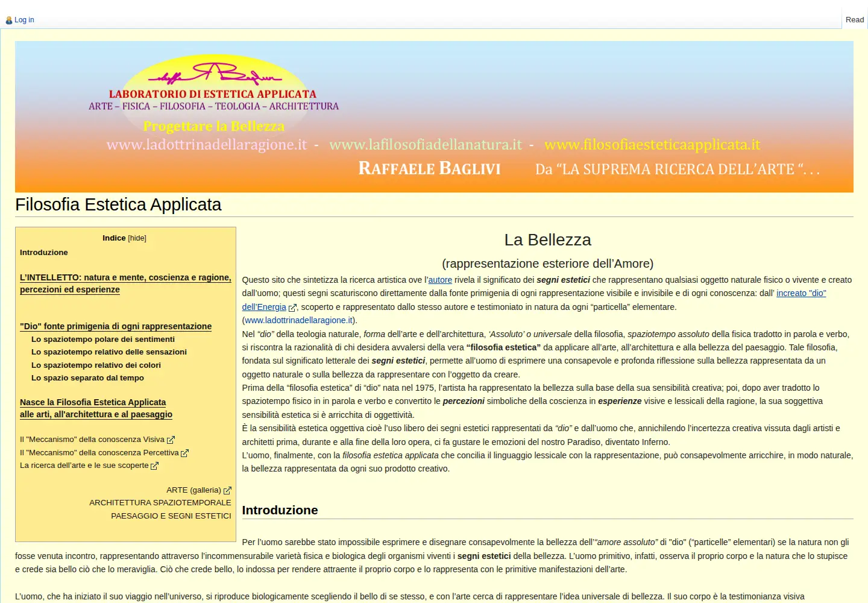Click the Filosofia Estetica Applicata page title

pos(118,205)
